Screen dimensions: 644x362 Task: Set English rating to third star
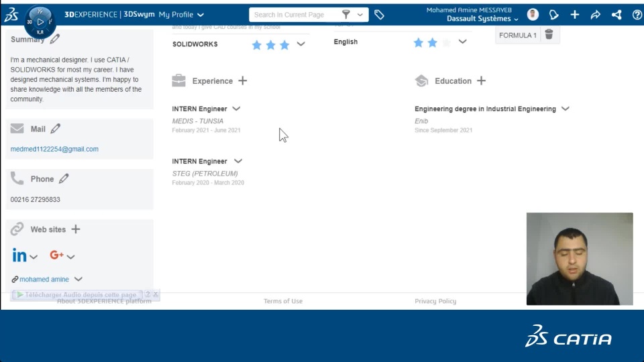(447, 42)
